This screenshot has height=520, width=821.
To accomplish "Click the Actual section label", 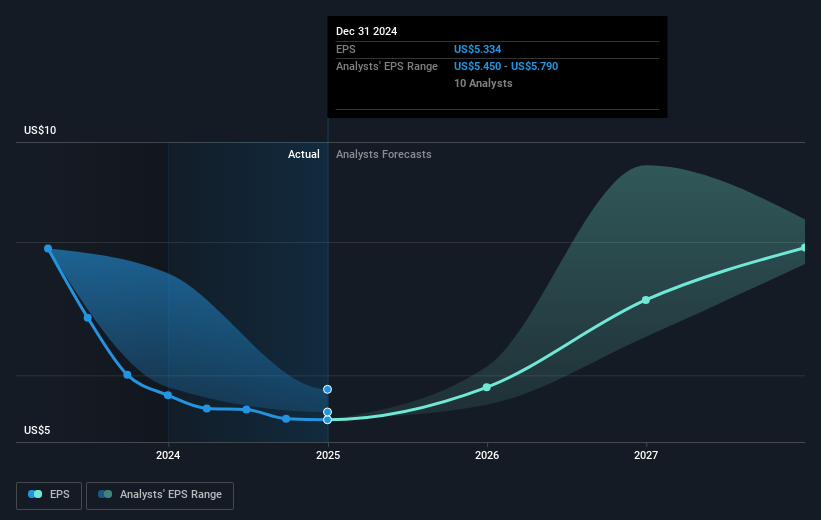I will tap(304, 154).
